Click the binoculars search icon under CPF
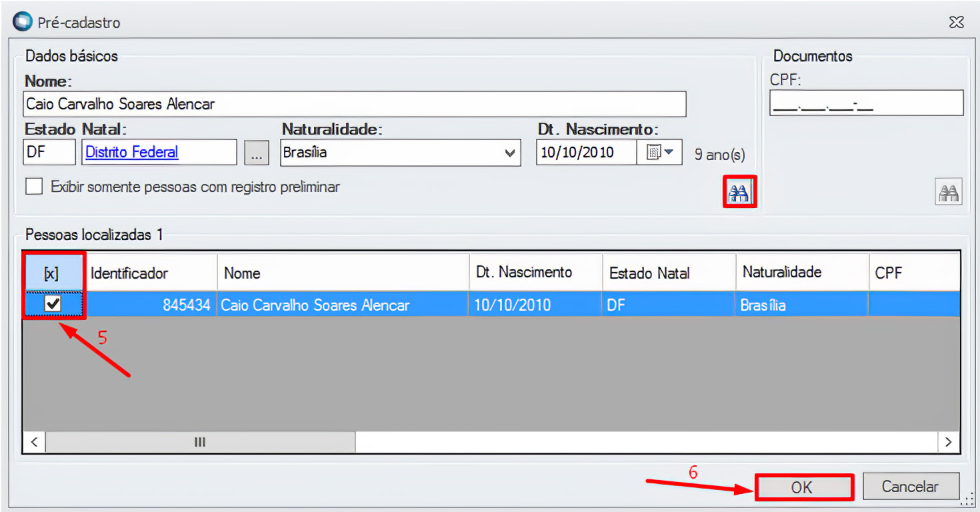 [x=948, y=193]
